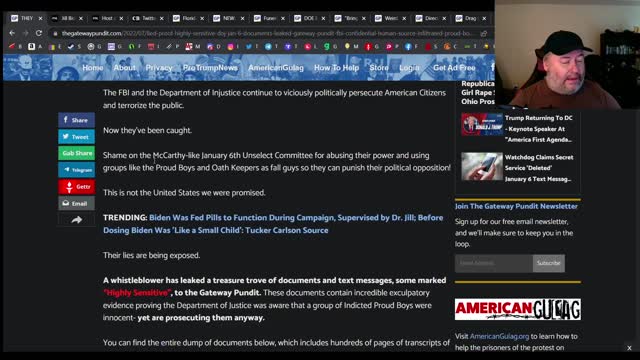Share via the Telegram button
640x360 pixels.
[76, 170]
